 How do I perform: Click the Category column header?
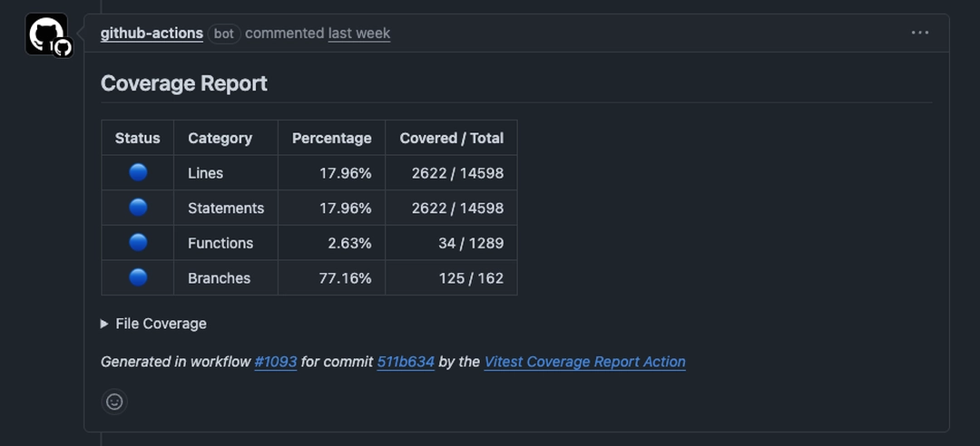pos(226,138)
